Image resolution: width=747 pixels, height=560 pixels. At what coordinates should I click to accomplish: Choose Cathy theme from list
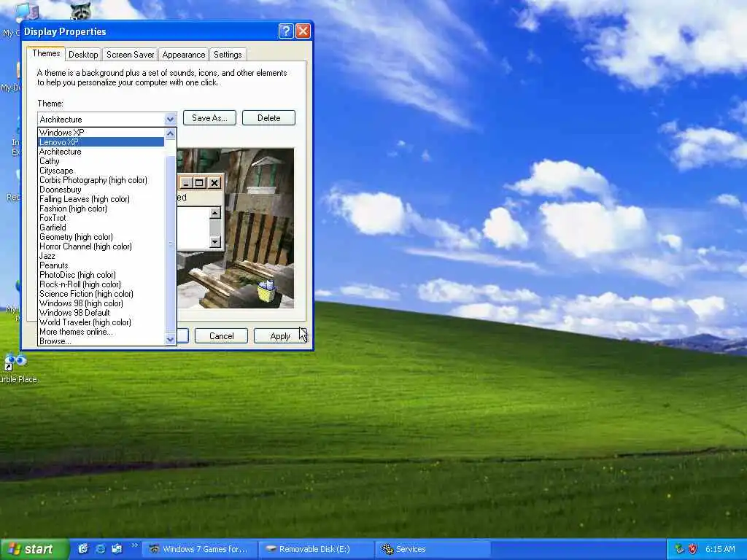tap(101, 161)
